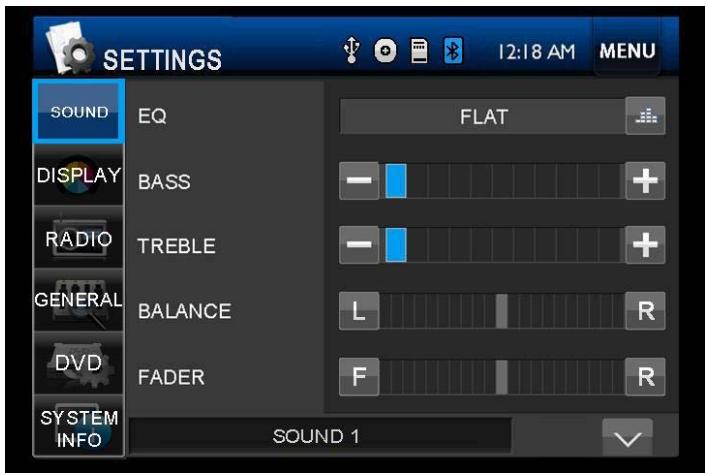Expand the down chevron for more settings

(x=627, y=437)
